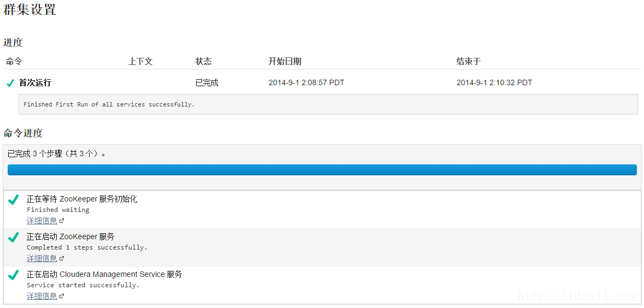Click the Finished First Run message box
Image resolution: width=644 pixels, height=308 pixels.
tap(328, 104)
